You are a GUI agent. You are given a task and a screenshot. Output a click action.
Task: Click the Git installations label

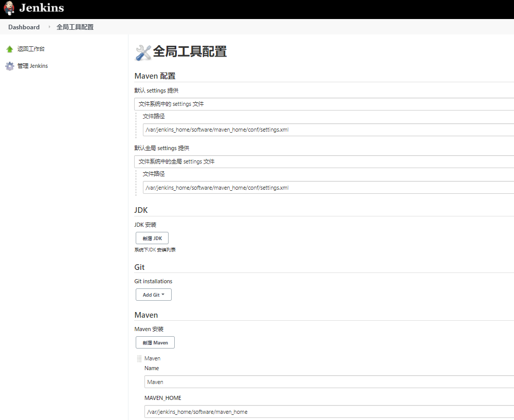coord(153,281)
